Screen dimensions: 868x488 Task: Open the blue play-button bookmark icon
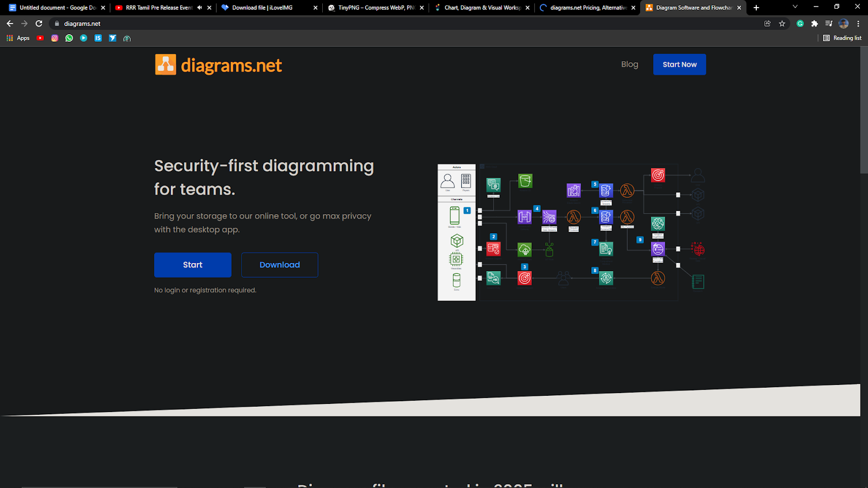click(x=84, y=38)
